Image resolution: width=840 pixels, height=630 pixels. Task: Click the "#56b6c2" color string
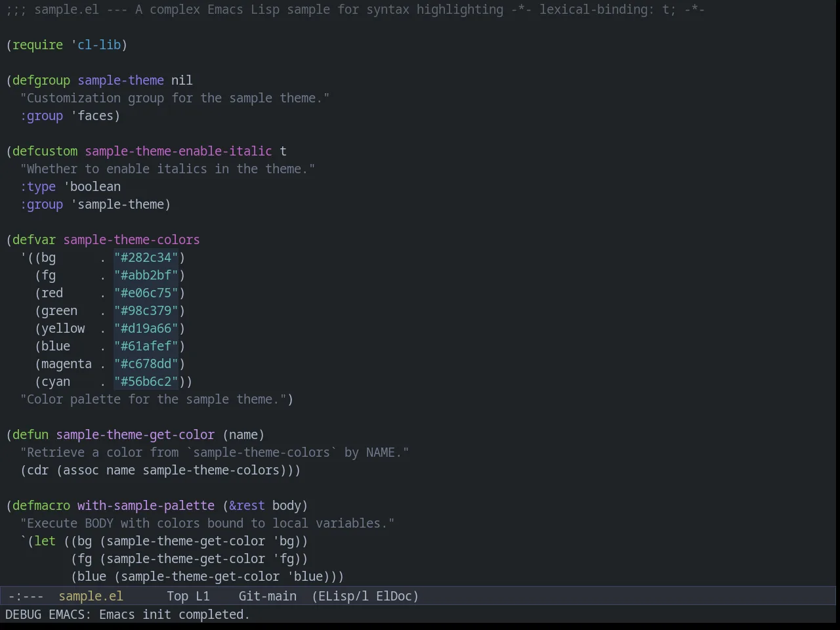coord(146,381)
